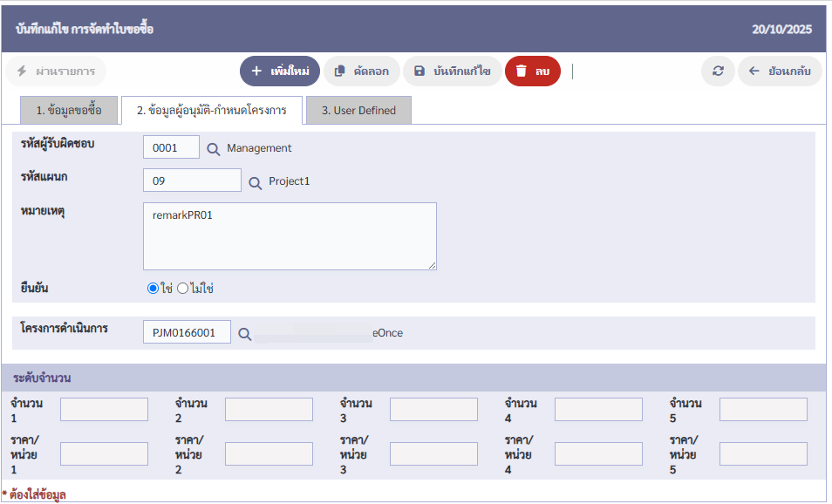Click the รหัสแผนก input field
This screenshot has height=504, width=832.
pos(192,180)
